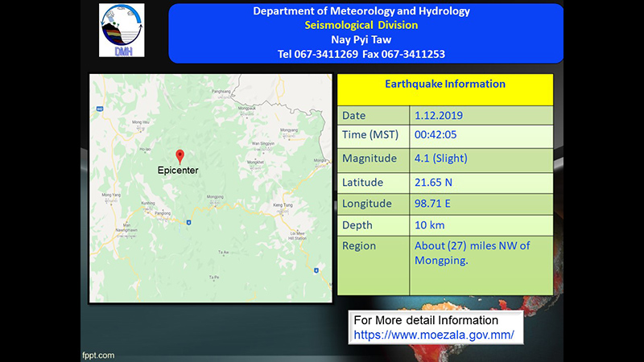Click Keng Tung town on the map
The width and height of the screenshot is (644, 362).
(283, 207)
